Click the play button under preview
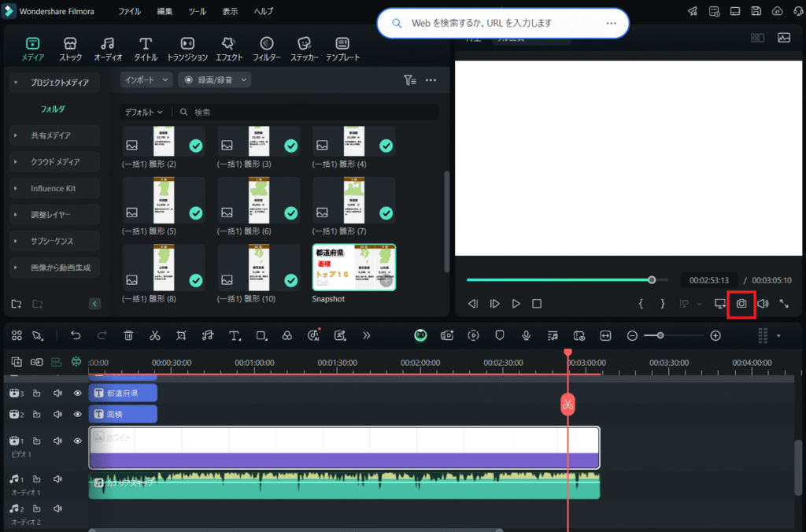The image size is (806, 532). pyautogui.click(x=516, y=304)
